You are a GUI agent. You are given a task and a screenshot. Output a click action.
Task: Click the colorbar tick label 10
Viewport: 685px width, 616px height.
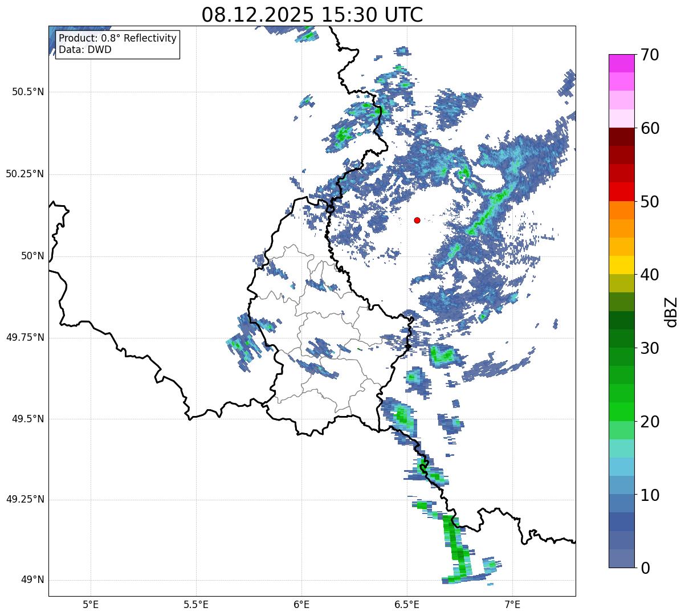click(650, 495)
